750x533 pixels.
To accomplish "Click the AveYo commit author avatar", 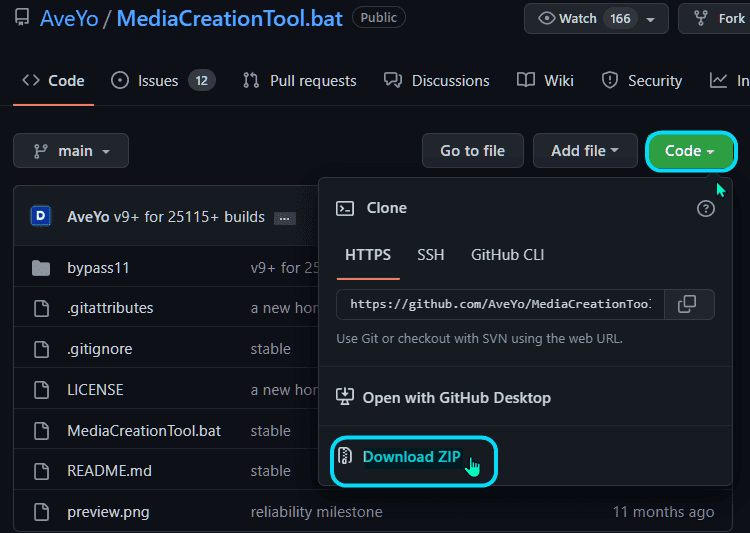I will [x=41, y=216].
